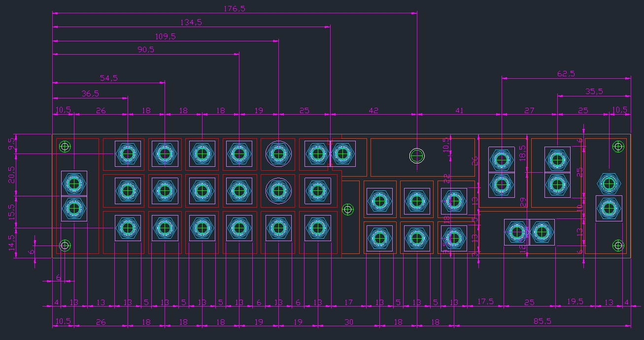Pick the large empty circle hole in the center
The width and height of the screenshot is (644, 340).
pos(417,155)
